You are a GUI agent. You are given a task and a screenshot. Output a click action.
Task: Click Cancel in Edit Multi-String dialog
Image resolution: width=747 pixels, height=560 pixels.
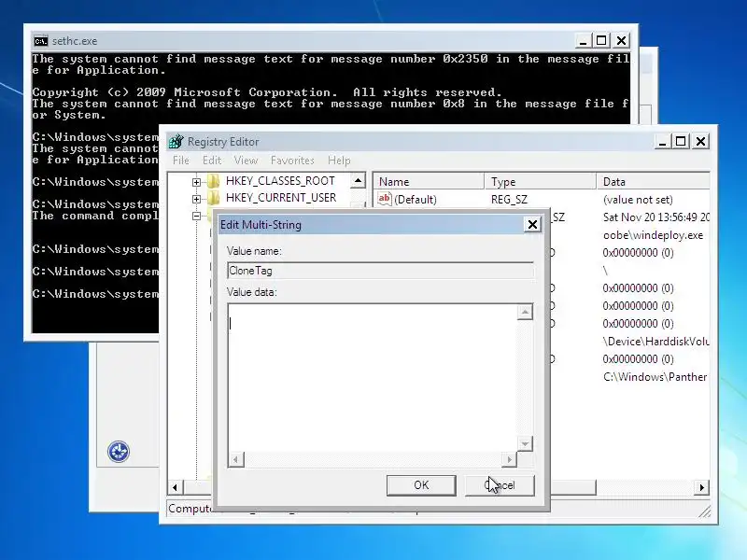click(x=500, y=485)
